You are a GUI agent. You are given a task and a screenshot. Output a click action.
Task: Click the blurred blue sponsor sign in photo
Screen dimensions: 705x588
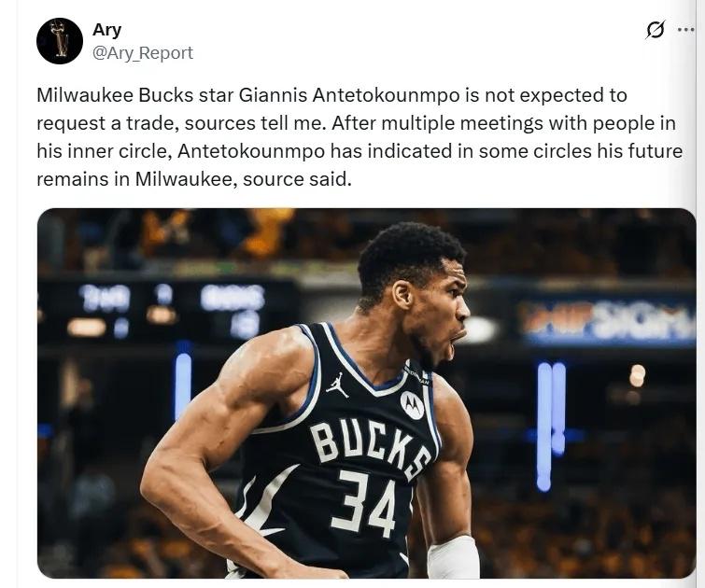coord(607,322)
